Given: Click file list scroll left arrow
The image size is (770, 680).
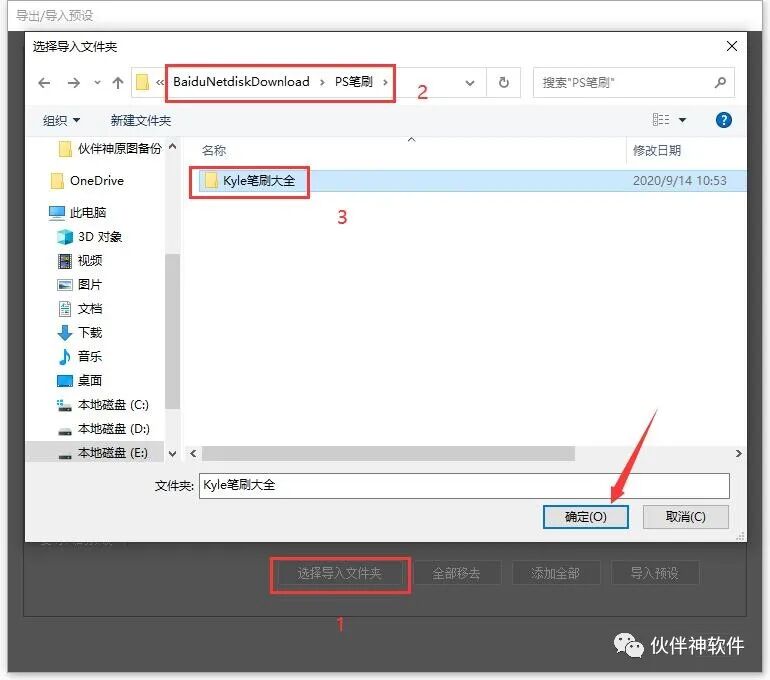Looking at the screenshot, I should click(193, 453).
